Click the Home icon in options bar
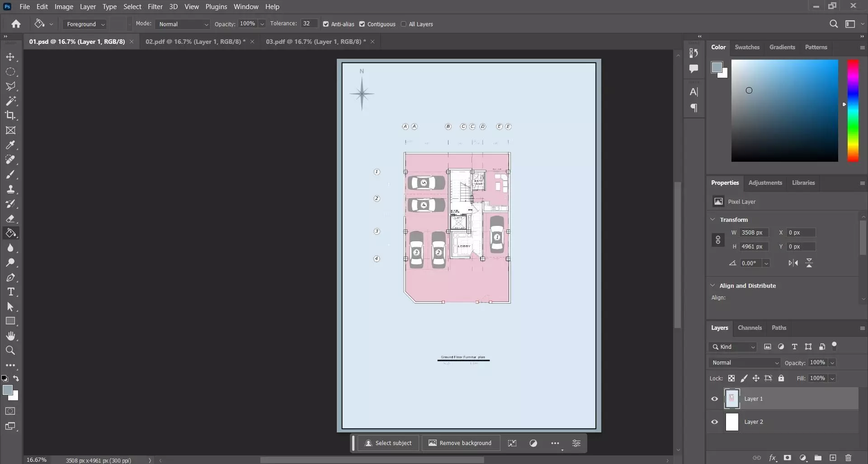Viewport: 868px width, 464px height. (x=16, y=24)
